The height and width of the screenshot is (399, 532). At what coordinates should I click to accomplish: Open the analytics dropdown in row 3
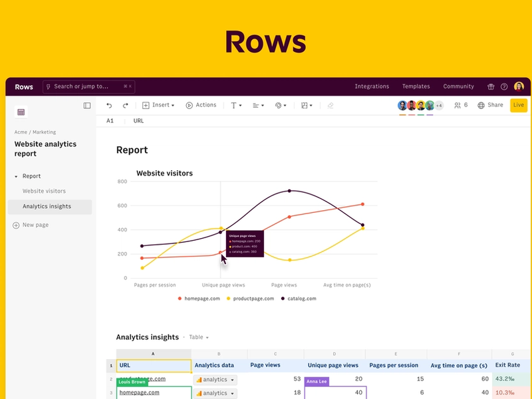pos(215,393)
